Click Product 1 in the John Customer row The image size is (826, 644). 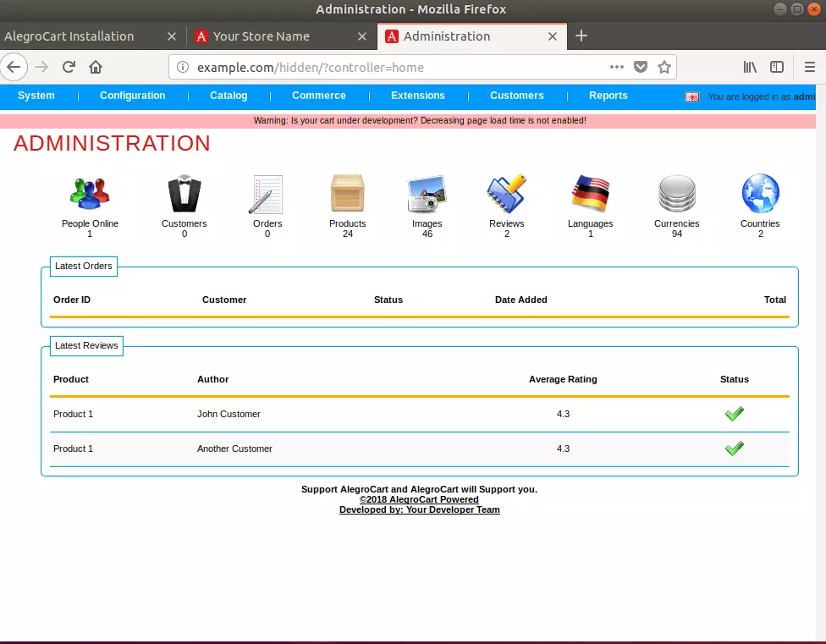(x=74, y=414)
